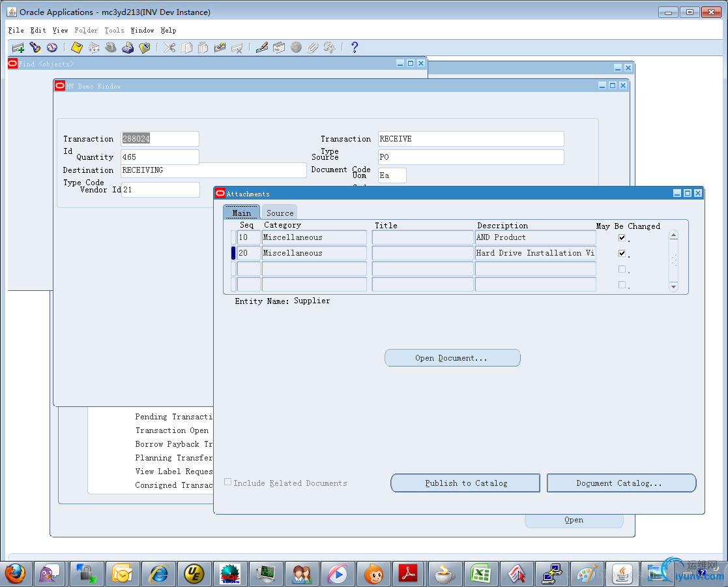Click the Paste clipboard toolbar icon
The height and width of the screenshot is (587, 728).
(203, 48)
